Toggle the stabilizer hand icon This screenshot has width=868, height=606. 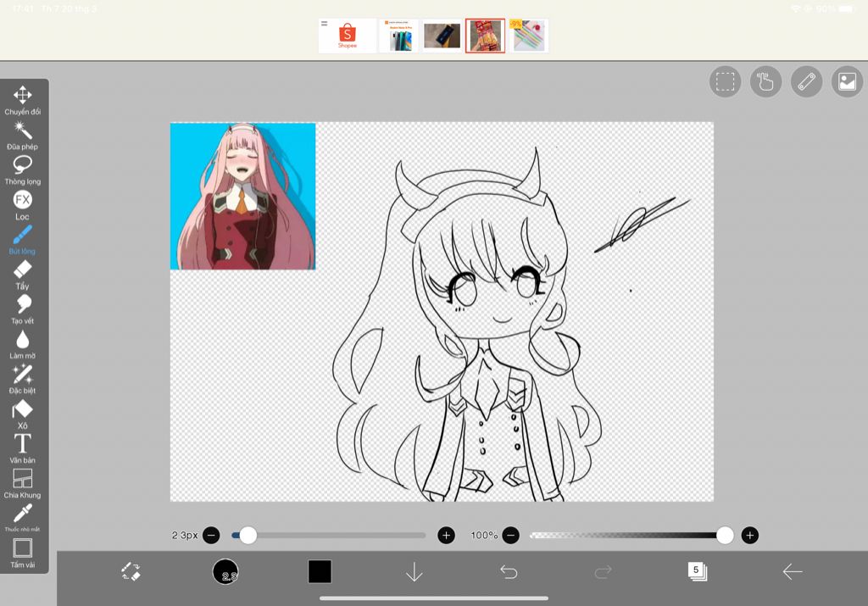(x=765, y=82)
